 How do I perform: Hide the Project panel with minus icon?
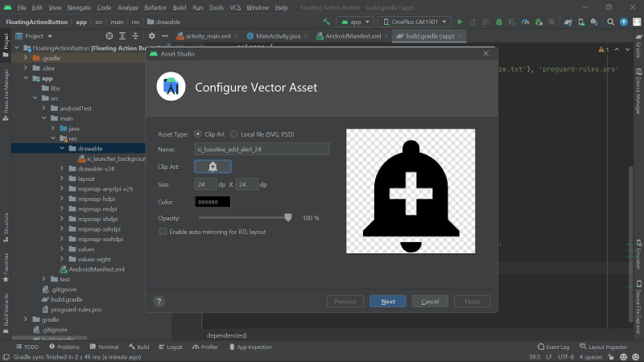coord(165,36)
